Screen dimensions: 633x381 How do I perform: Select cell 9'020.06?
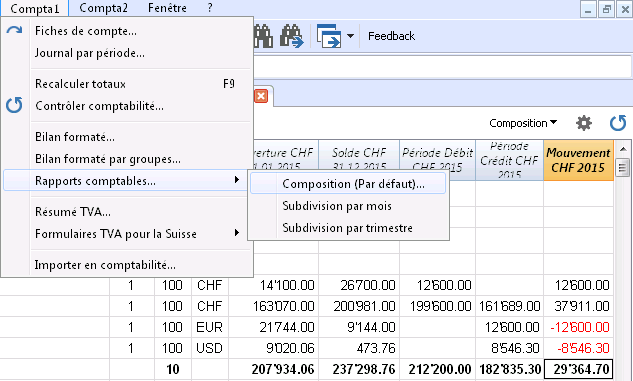coord(274,348)
